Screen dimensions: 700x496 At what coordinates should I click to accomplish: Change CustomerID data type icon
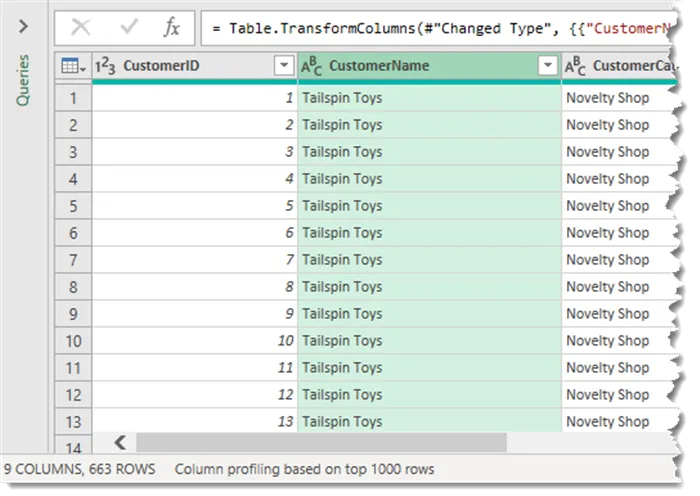click(106, 66)
